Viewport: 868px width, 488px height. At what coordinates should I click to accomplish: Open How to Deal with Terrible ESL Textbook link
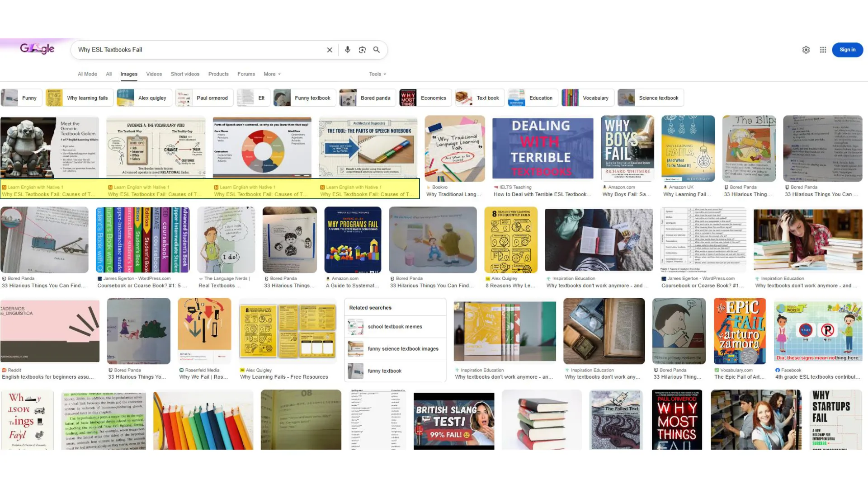pos(542,195)
